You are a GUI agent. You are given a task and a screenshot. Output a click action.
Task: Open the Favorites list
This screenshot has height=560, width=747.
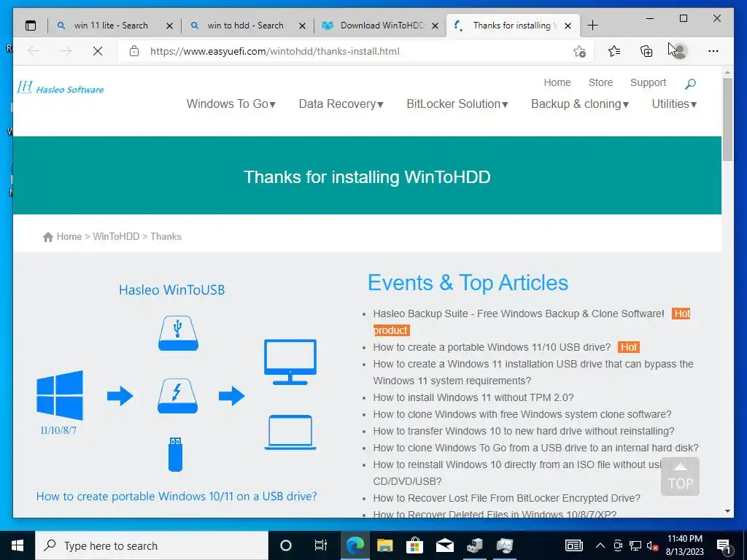[614, 51]
